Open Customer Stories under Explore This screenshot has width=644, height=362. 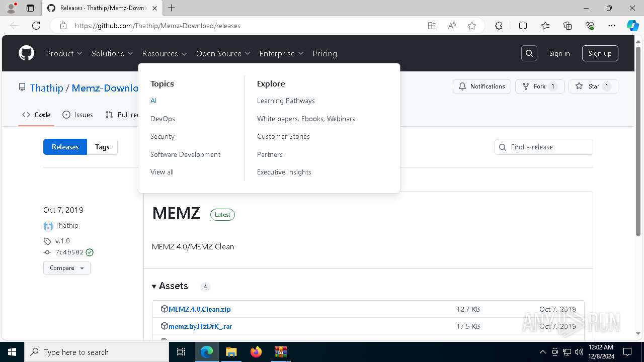[283, 136]
